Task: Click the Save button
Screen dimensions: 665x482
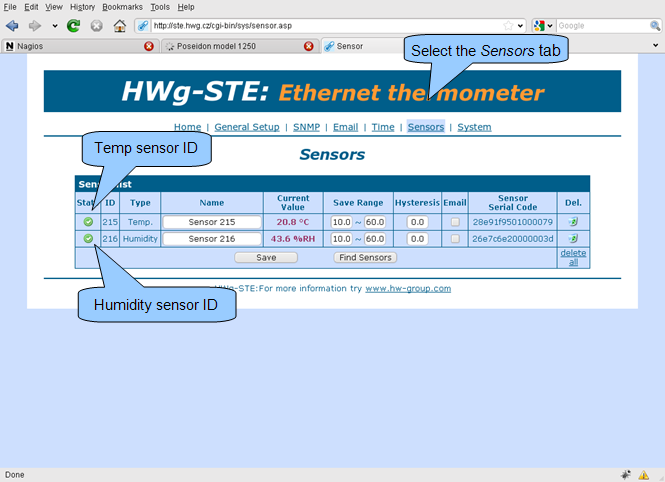Action: pos(266,258)
